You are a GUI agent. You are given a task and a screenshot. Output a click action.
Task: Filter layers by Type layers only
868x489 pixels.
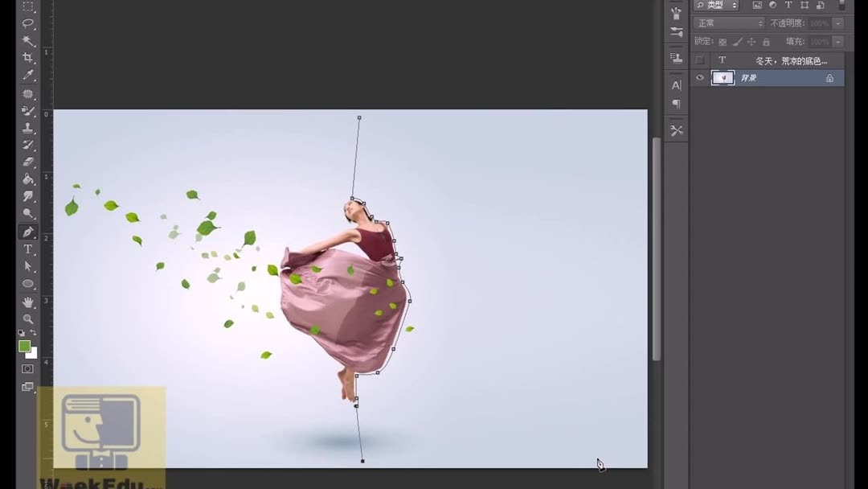[x=788, y=5]
